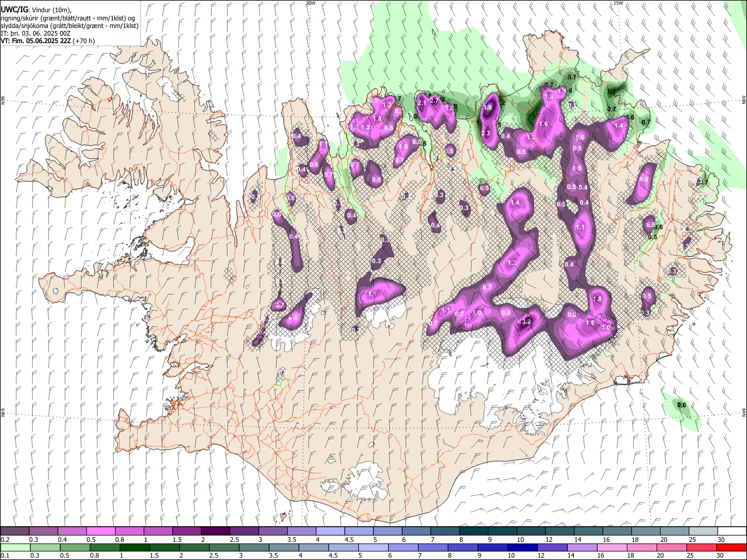This screenshot has height=560, width=747.
Task: Click the 25 label in the snow legend
Action: (692, 540)
